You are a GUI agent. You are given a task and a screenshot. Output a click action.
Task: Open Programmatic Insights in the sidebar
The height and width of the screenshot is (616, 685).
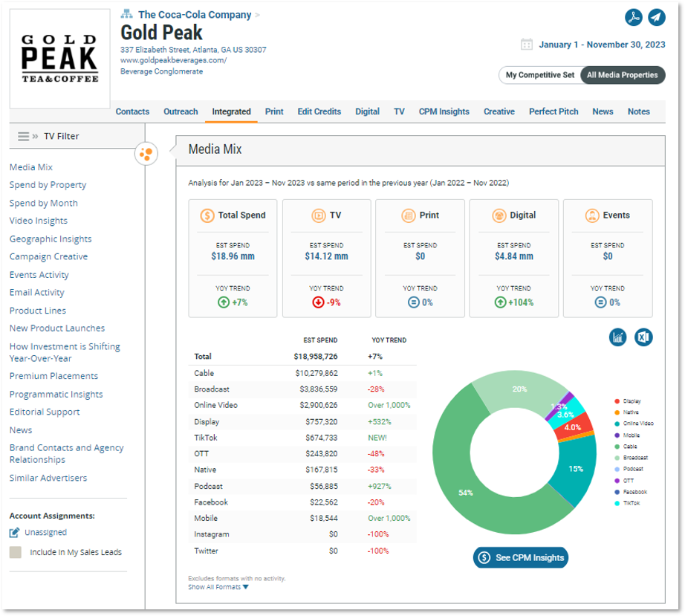point(56,395)
